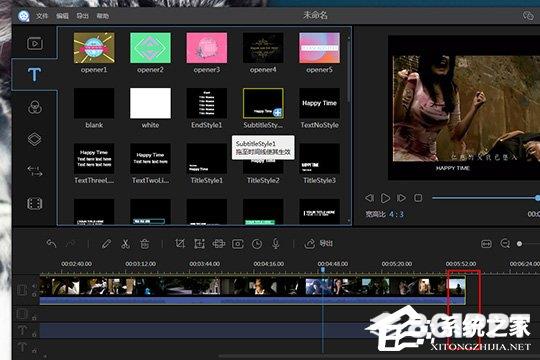Open the Transitions tab with arrows icon

tap(35, 171)
